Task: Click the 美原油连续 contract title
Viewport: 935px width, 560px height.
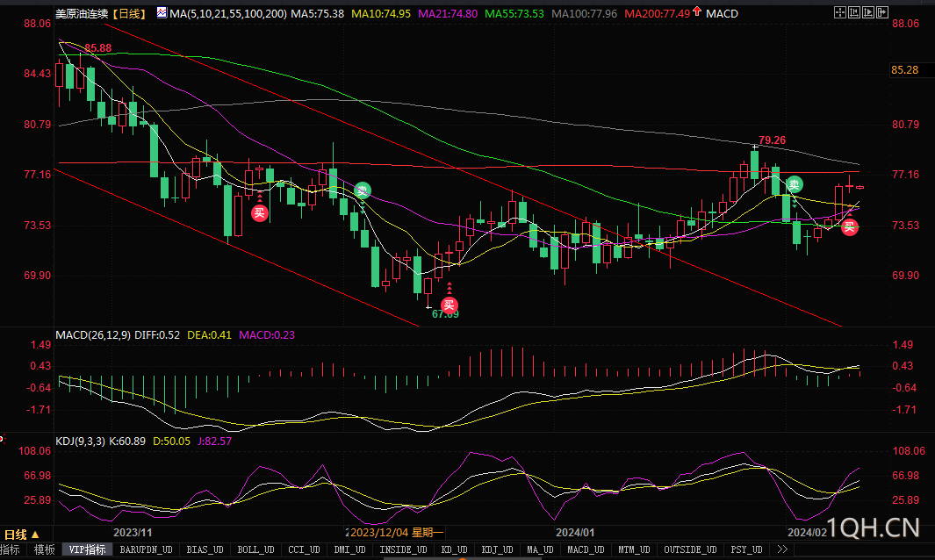Action: point(82,13)
